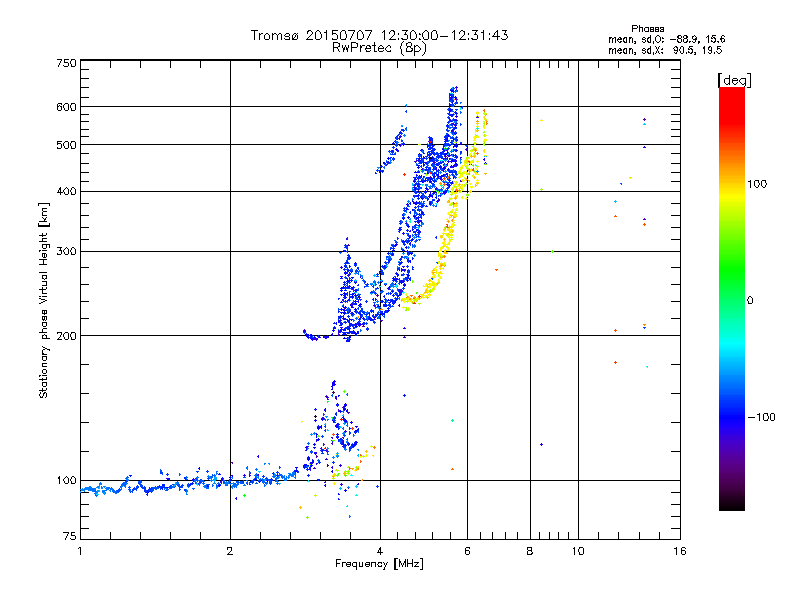Click the 'RwPretec (8p)' subtitle
This screenshot has width=800, height=600.
point(379,48)
